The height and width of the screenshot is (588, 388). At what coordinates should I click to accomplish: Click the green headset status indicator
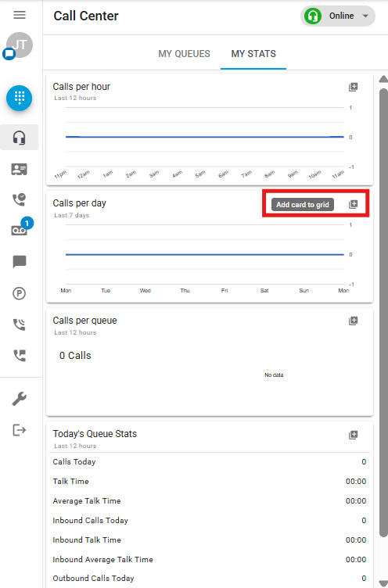tap(313, 16)
